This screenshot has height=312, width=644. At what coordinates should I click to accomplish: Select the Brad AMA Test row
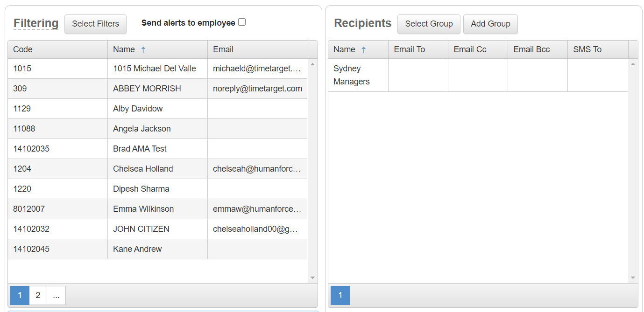point(157,149)
